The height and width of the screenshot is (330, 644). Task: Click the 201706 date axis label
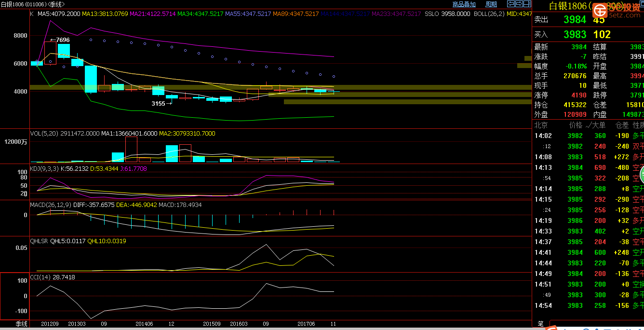306,324
